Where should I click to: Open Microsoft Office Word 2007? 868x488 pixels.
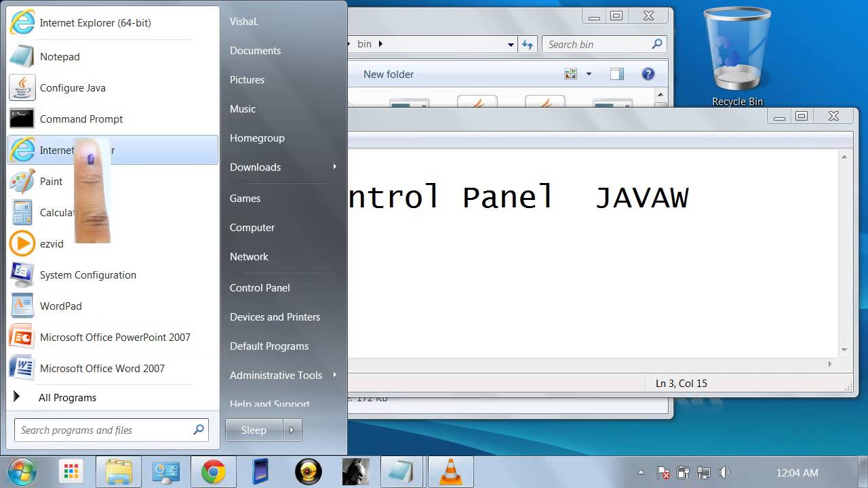113,369
